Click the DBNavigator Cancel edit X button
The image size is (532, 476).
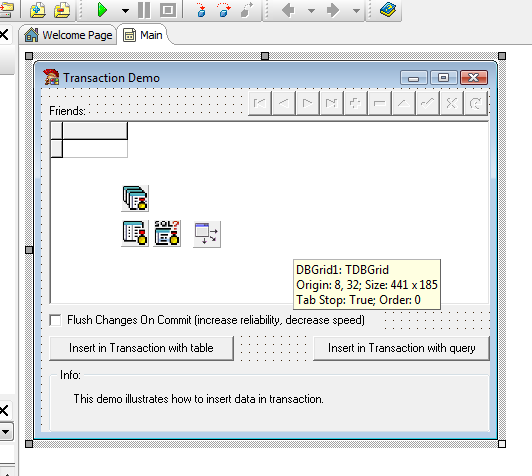tap(451, 103)
